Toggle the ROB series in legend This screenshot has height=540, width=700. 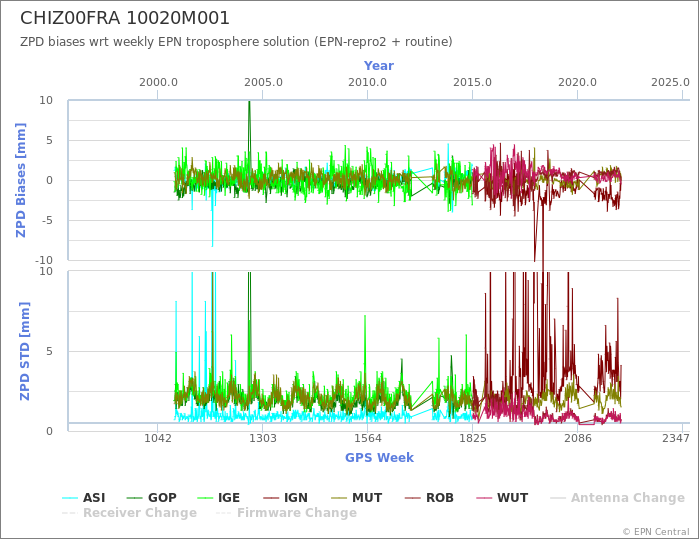429,498
